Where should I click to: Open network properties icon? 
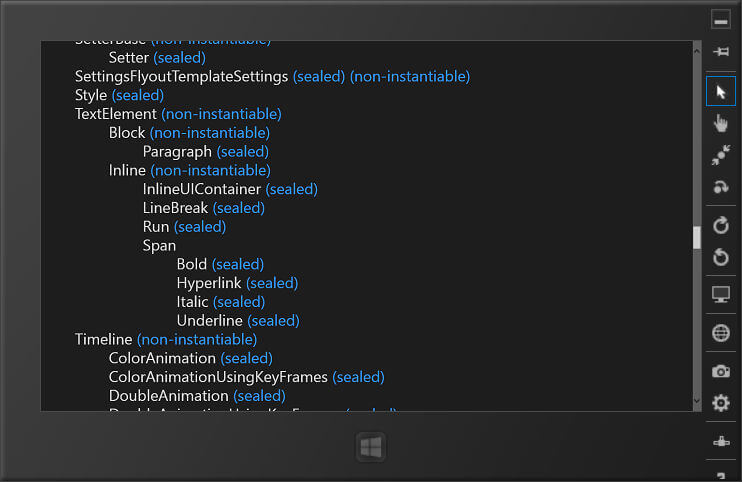click(x=721, y=441)
